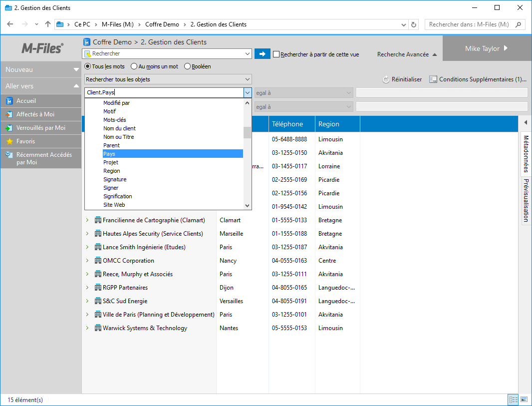Click the Favoris star icon
Image resolution: width=532 pixels, height=406 pixels.
pos(9,141)
